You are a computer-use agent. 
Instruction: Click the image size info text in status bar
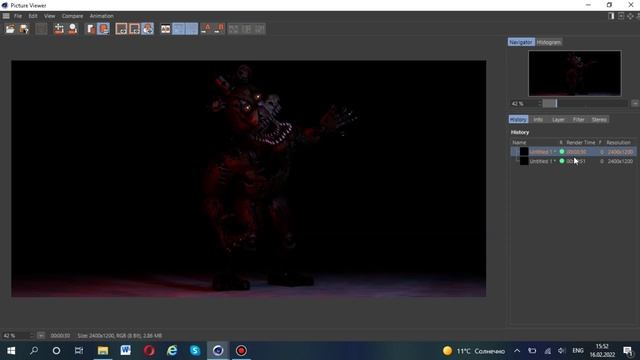tap(120, 336)
